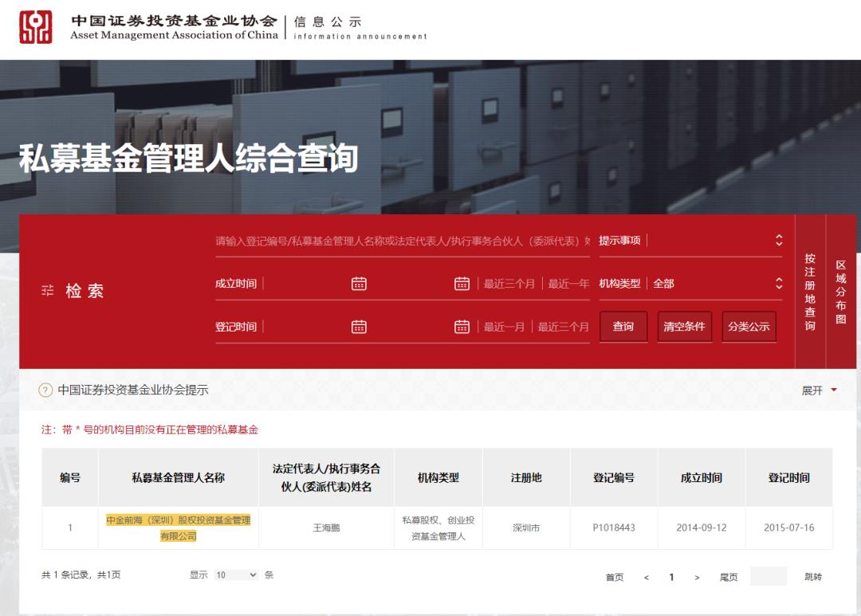
Task: Open the results-per-page dropdown showing 10
Action: pyautogui.click(x=237, y=575)
